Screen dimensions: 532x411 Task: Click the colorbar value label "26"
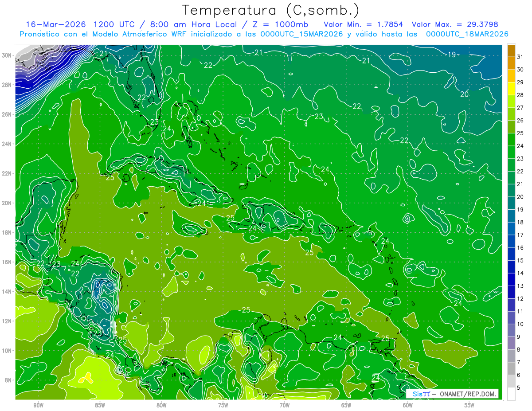(520, 120)
